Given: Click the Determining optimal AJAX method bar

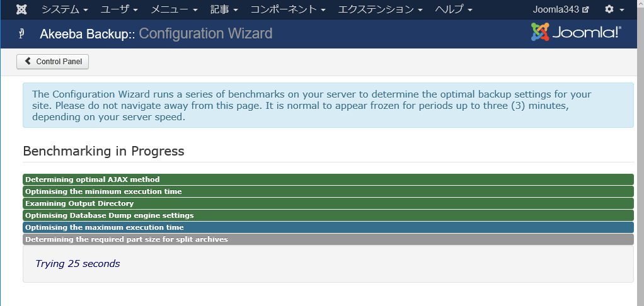Looking at the screenshot, I should 328,179.
